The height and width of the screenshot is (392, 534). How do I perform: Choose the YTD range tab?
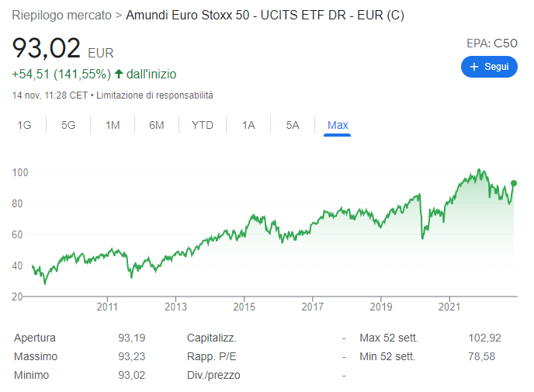point(203,125)
